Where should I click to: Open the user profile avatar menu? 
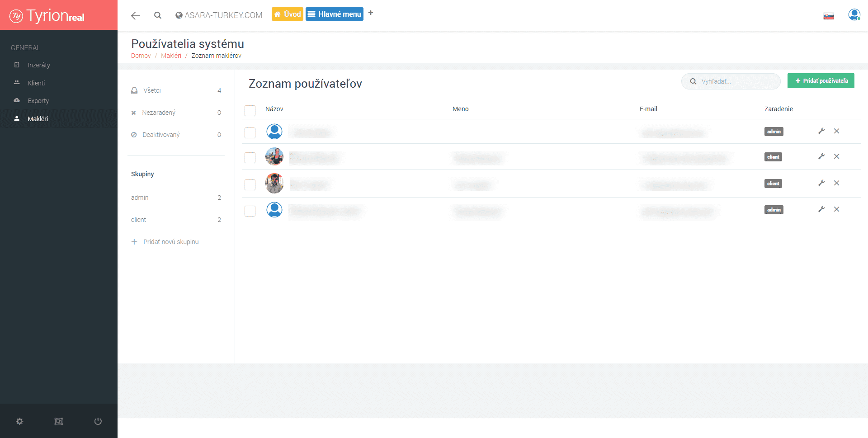(854, 15)
